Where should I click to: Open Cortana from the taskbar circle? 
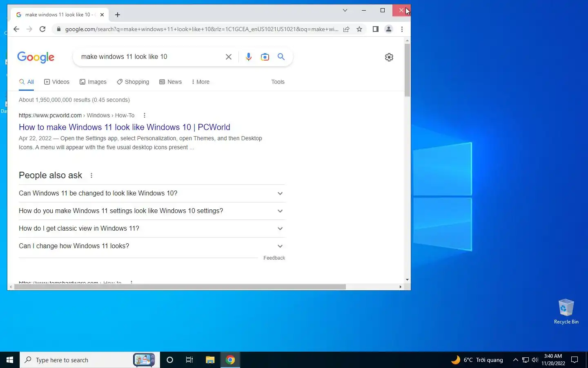coord(170,360)
